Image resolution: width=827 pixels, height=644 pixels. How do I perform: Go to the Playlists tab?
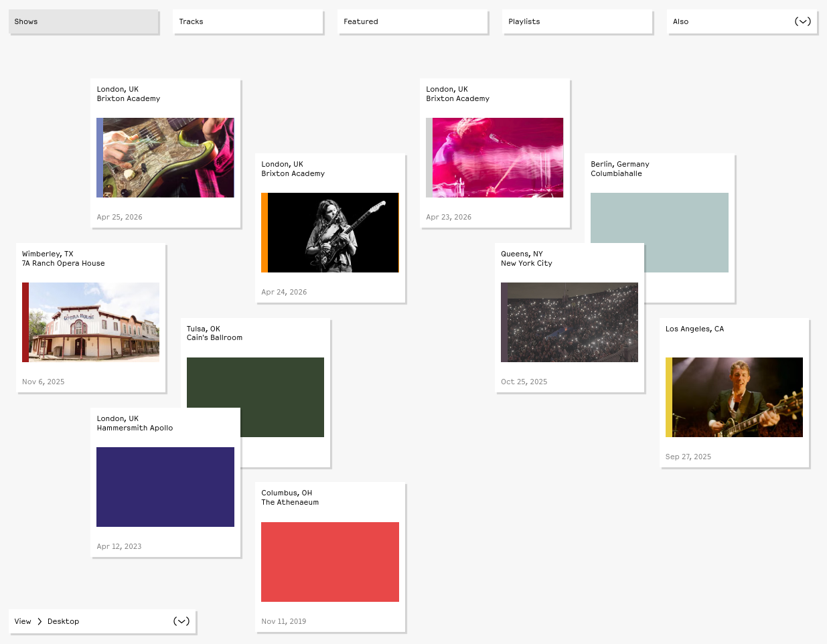pyautogui.click(x=577, y=21)
